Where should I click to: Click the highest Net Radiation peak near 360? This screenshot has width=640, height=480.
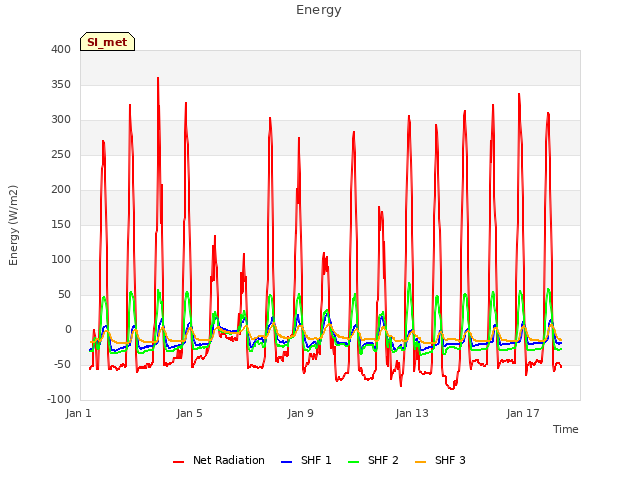pos(158,78)
